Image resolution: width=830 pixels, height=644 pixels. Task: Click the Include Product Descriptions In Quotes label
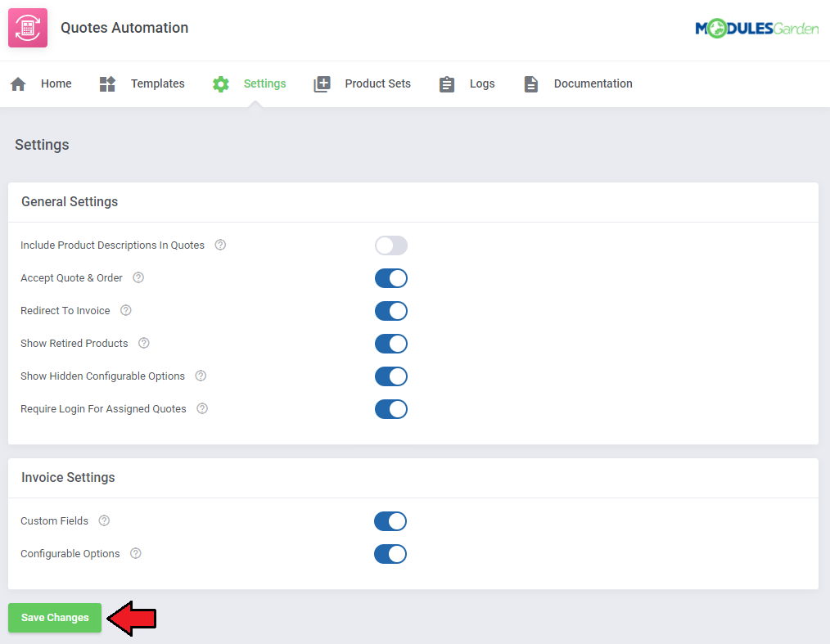tap(112, 245)
